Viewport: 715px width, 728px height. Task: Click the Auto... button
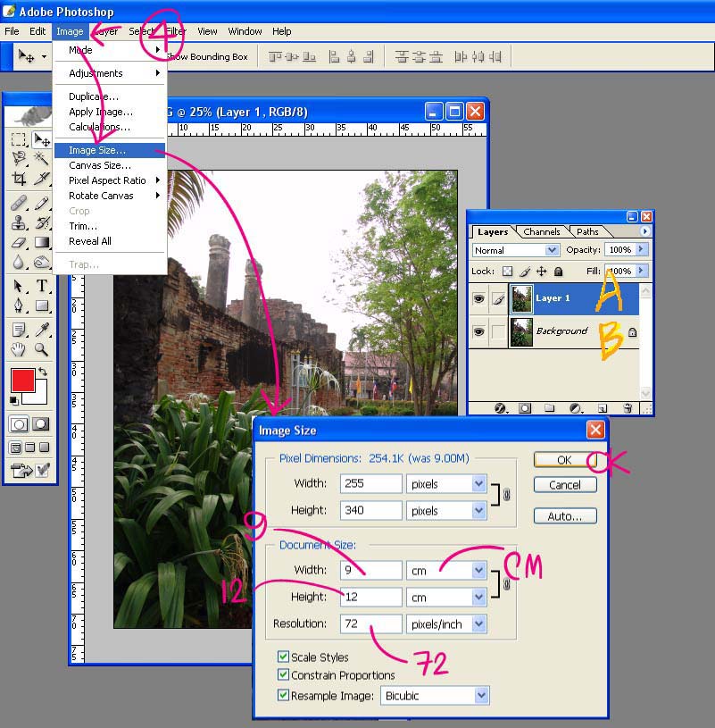tap(564, 516)
